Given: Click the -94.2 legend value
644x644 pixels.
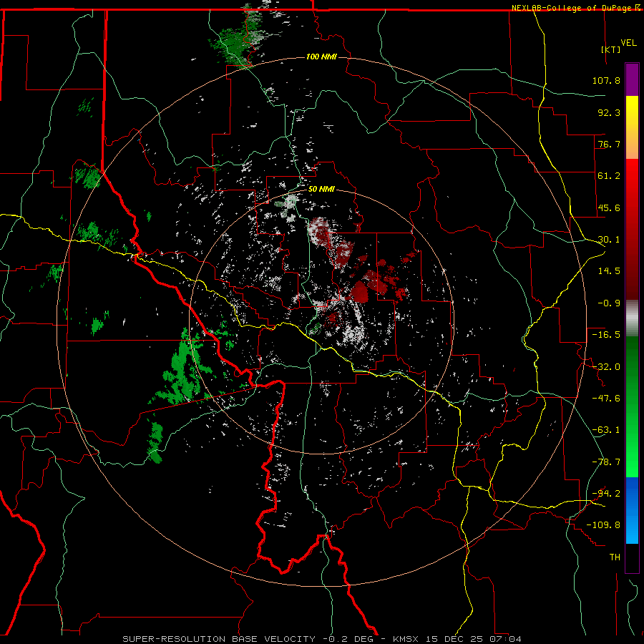Looking at the screenshot, I should pos(606,494).
